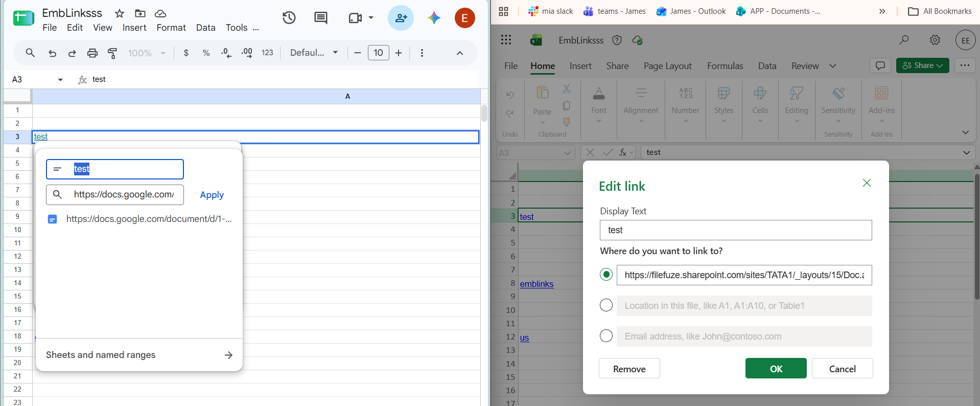Select Location in this file radio button
The image size is (980, 406).
point(606,305)
